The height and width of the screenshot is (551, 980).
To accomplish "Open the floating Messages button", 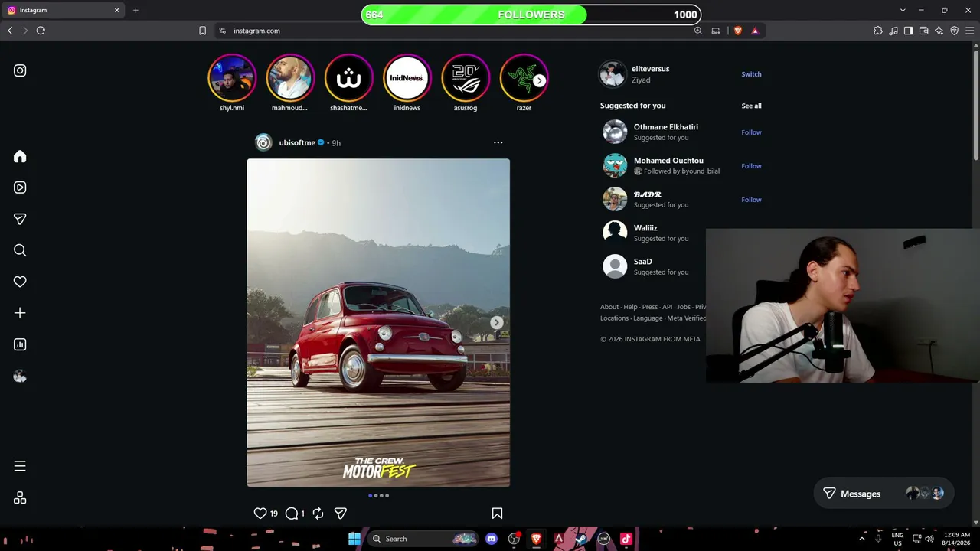I will coord(883,494).
